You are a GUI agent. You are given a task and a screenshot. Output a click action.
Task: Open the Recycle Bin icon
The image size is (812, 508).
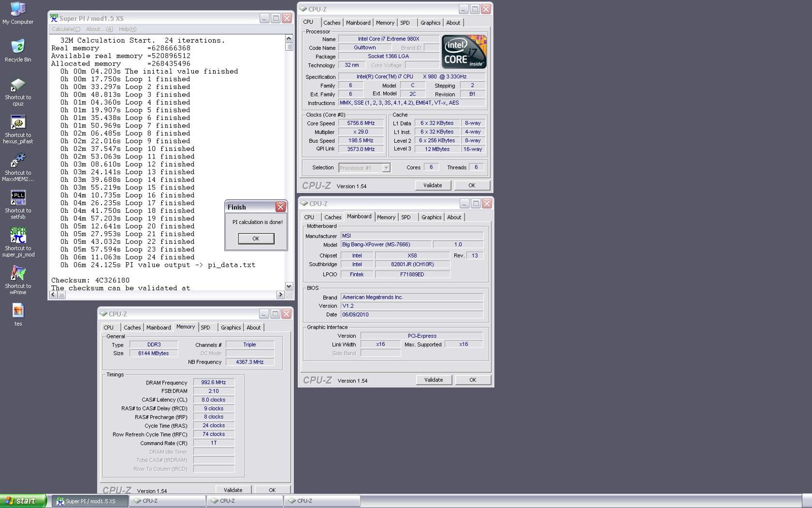click(x=18, y=50)
